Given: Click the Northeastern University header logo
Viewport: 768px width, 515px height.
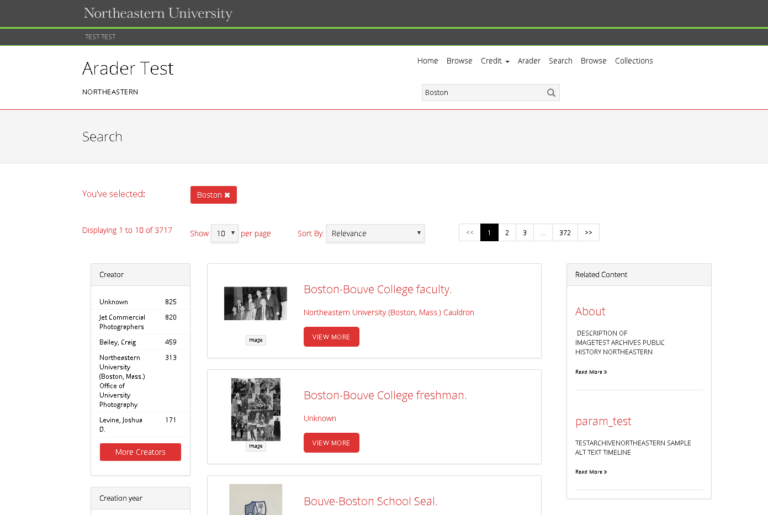Looking at the screenshot, I should coord(157,14).
